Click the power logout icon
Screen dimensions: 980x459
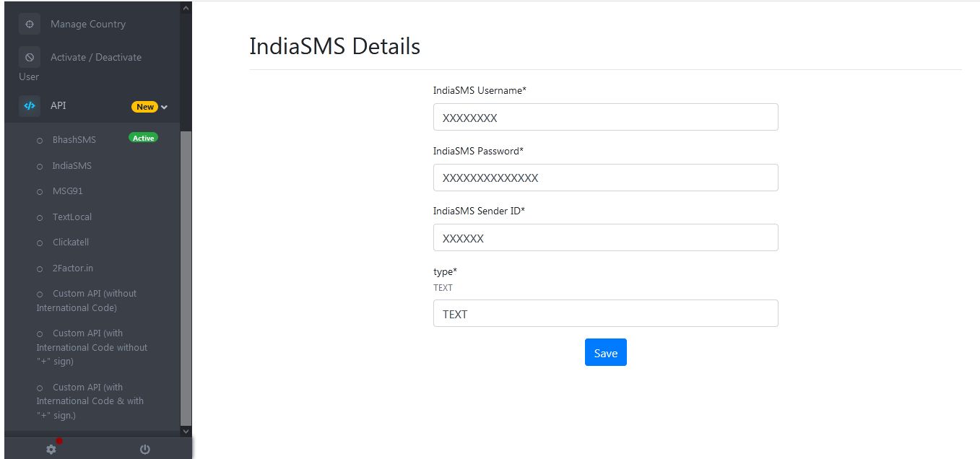[145, 449]
